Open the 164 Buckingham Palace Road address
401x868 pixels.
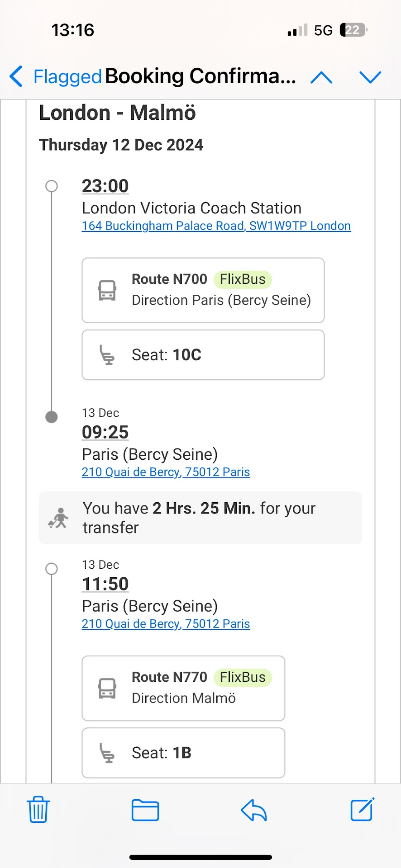pyautogui.click(x=216, y=226)
